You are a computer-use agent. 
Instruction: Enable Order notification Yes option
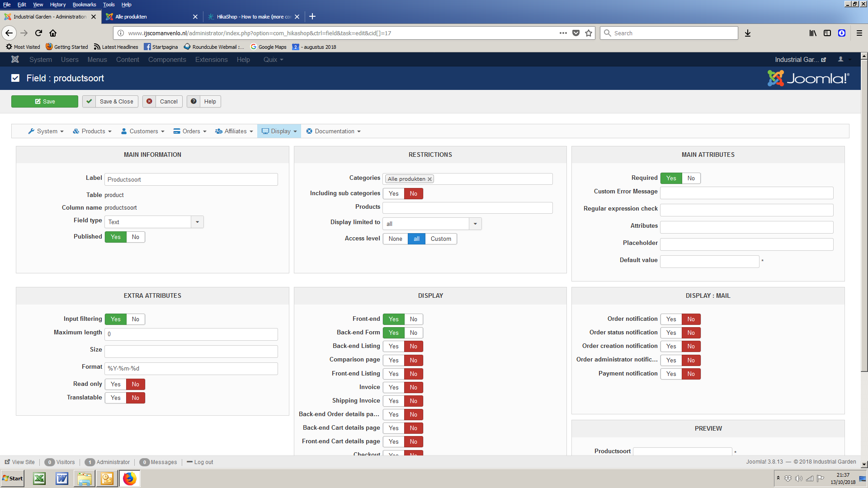coord(671,319)
